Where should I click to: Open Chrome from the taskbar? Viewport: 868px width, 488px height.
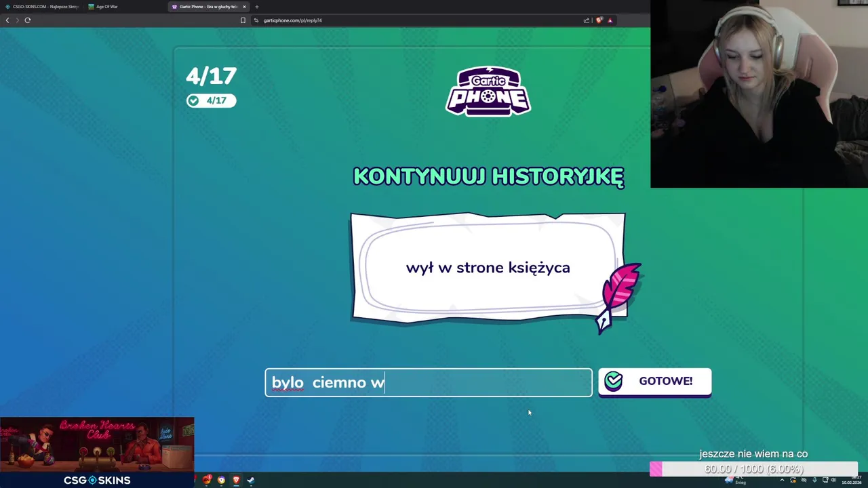tap(221, 480)
